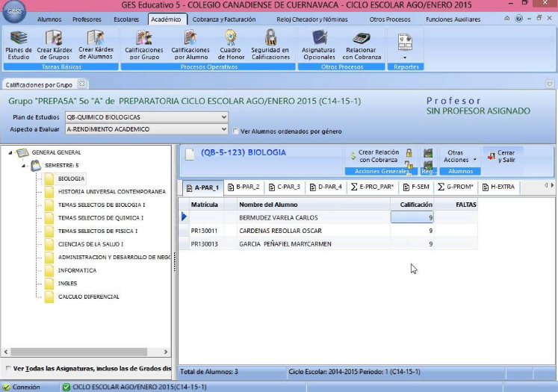Open the Alumnos ribbon tab
The width and height of the screenshot is (558, 392).
coord(49,19)
